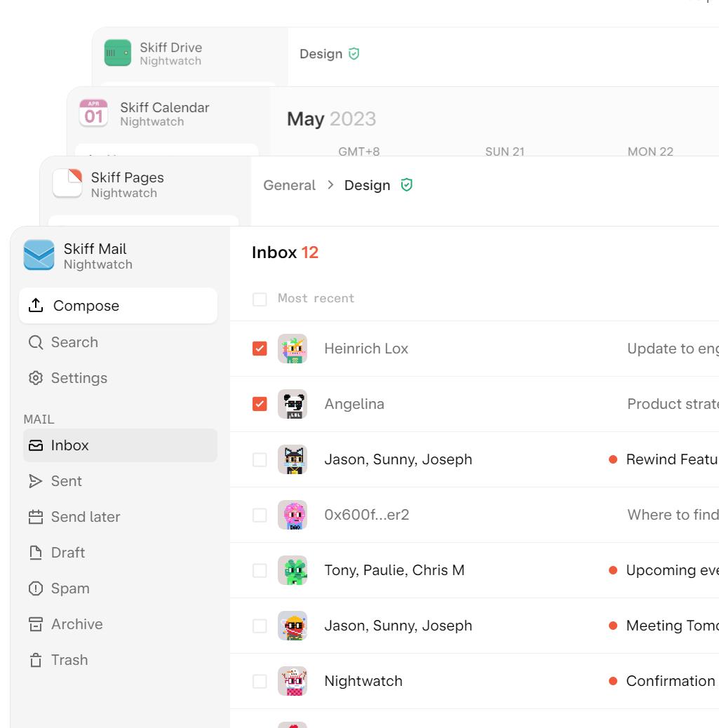Go to the Archive folder

tap(76, 624)
